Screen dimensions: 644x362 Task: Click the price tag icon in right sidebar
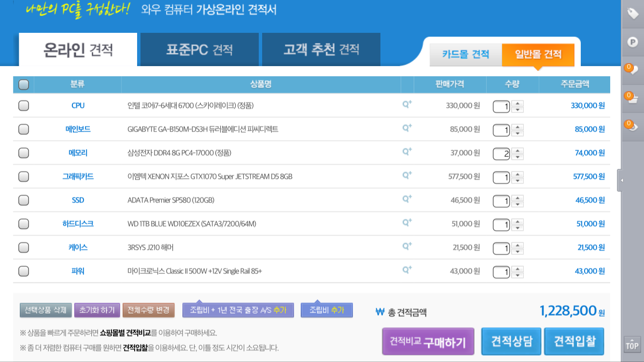632,14
